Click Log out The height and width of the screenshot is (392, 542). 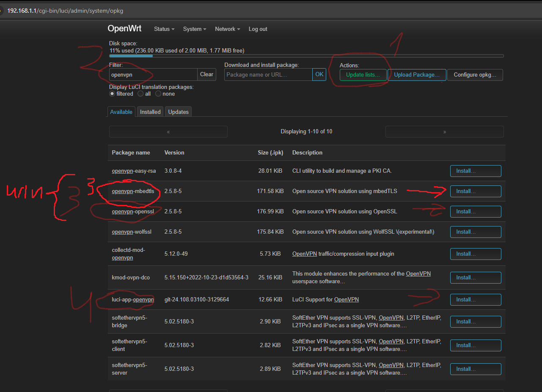click(258, 29)
